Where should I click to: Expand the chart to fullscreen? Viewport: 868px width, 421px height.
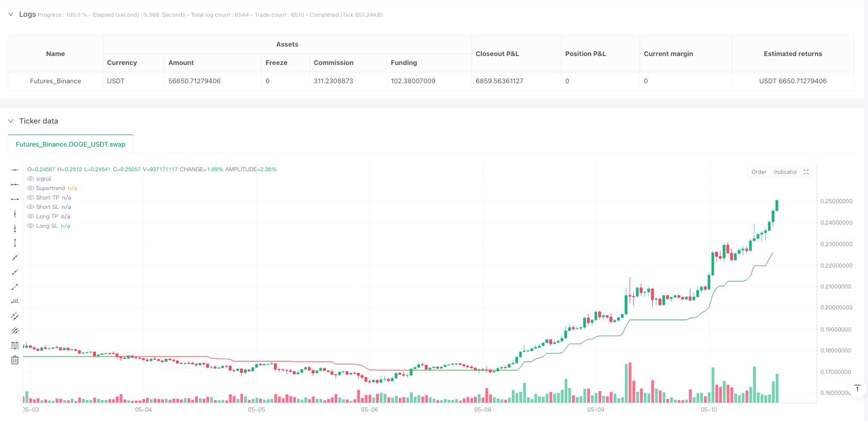tap(806, 172)
